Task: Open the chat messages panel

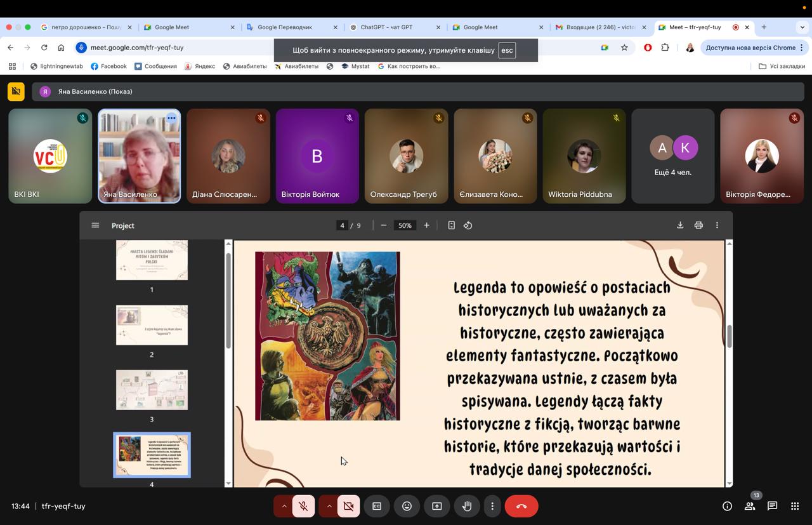Action: point(772,506)
